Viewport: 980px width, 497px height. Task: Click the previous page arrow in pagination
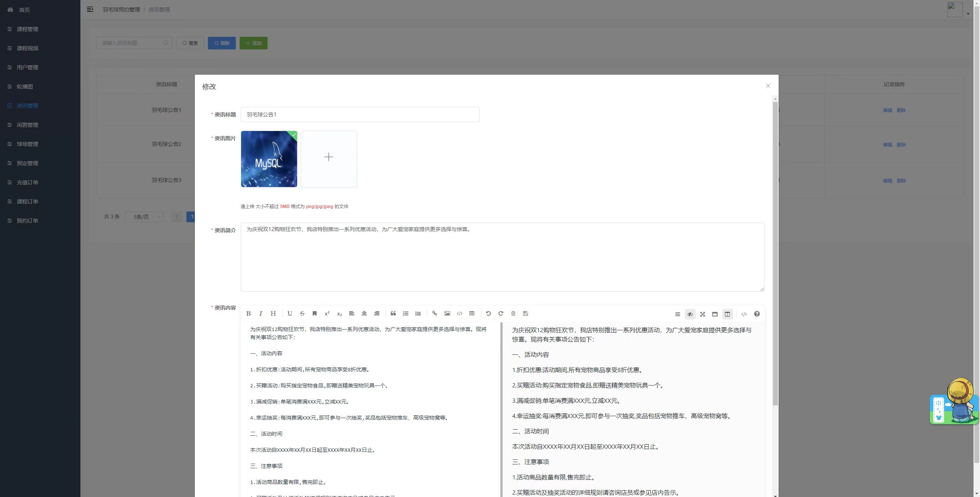[x=177, y=217]
